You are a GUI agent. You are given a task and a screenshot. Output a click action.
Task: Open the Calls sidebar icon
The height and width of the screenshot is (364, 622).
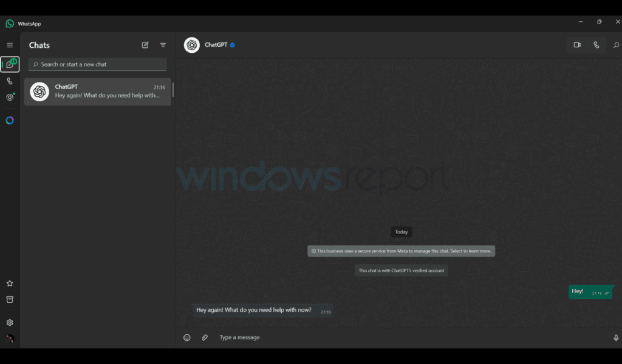point(10,81)
